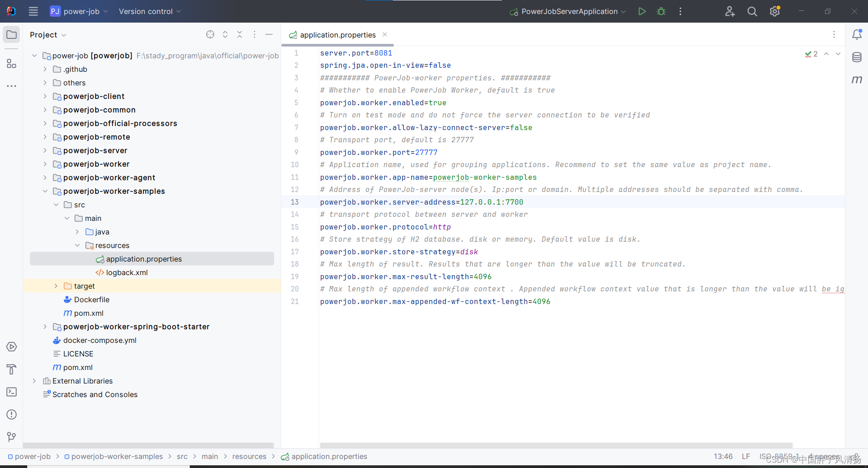
Task: Open the Git tool window
Action: point(12,437)
